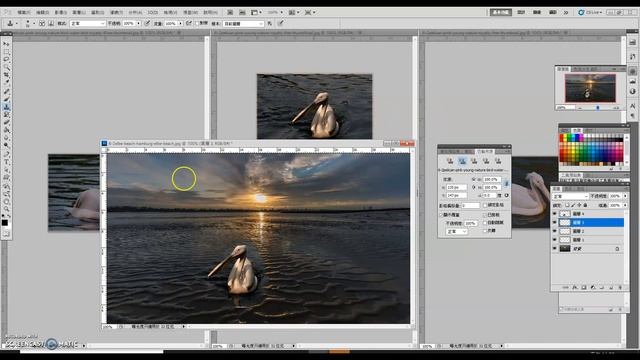The width and height of the screenshot is (640, 360).
Task: Select the Rectangular Marquee tool
Action: coord(6,51)
